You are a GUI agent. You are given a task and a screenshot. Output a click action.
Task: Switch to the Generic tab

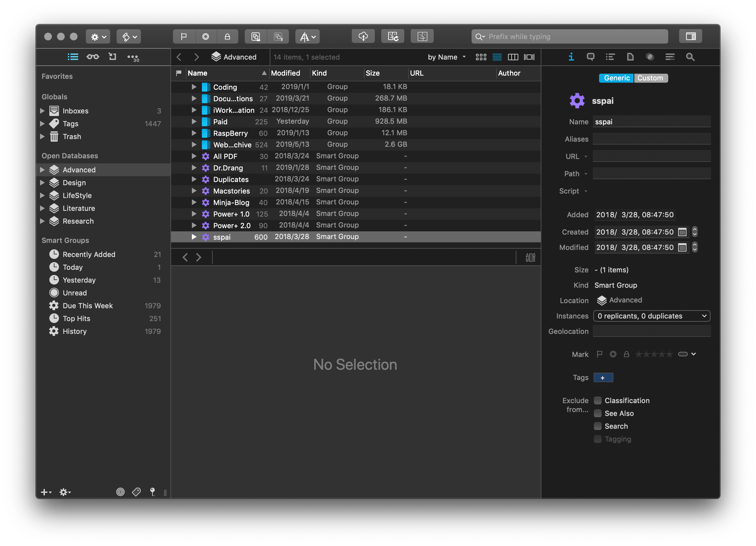(x=616, y=78)
